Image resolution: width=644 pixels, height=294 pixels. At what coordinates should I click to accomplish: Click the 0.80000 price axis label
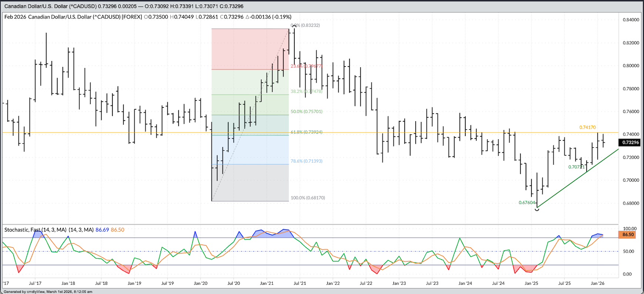click(x=631, y=66)
